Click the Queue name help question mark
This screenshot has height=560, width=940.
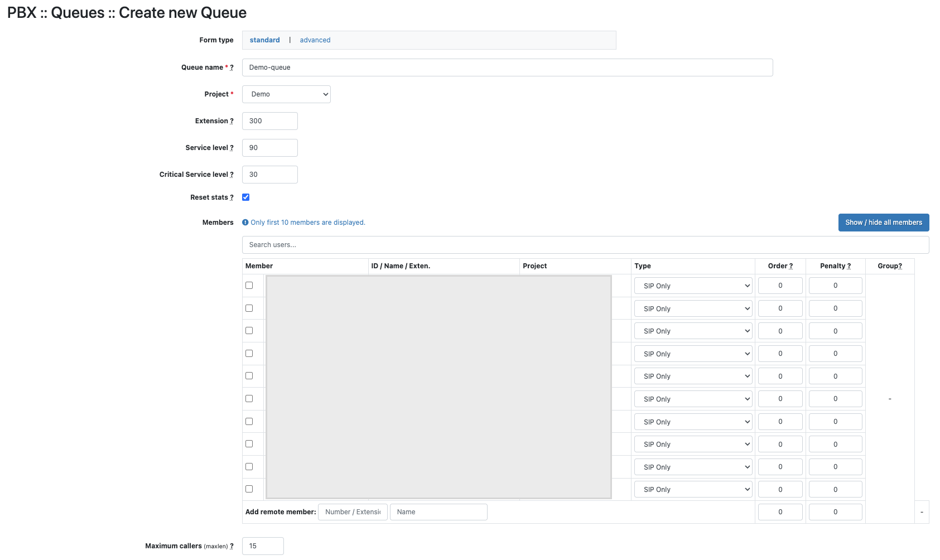pos(232,67)
